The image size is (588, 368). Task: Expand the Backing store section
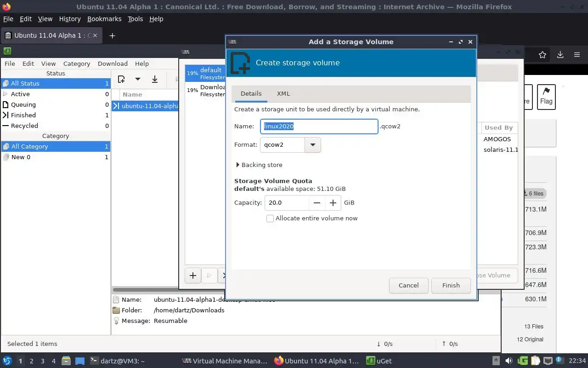(x=259, y=165)
